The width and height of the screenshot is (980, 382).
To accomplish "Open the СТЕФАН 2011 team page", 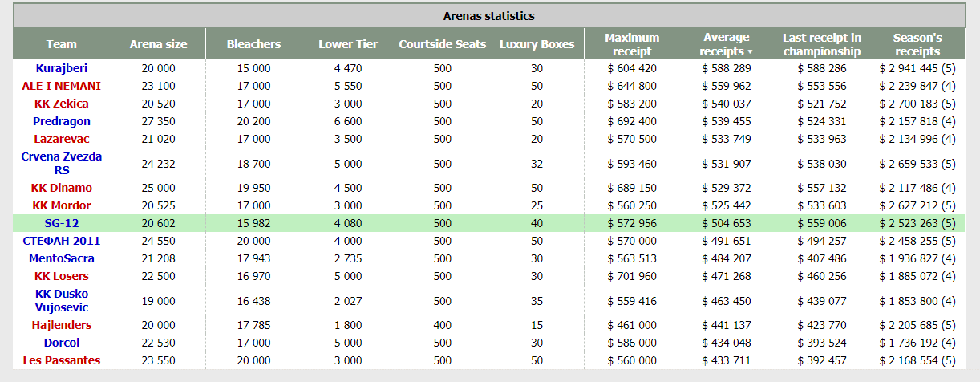I will click(x=62, y=241).
